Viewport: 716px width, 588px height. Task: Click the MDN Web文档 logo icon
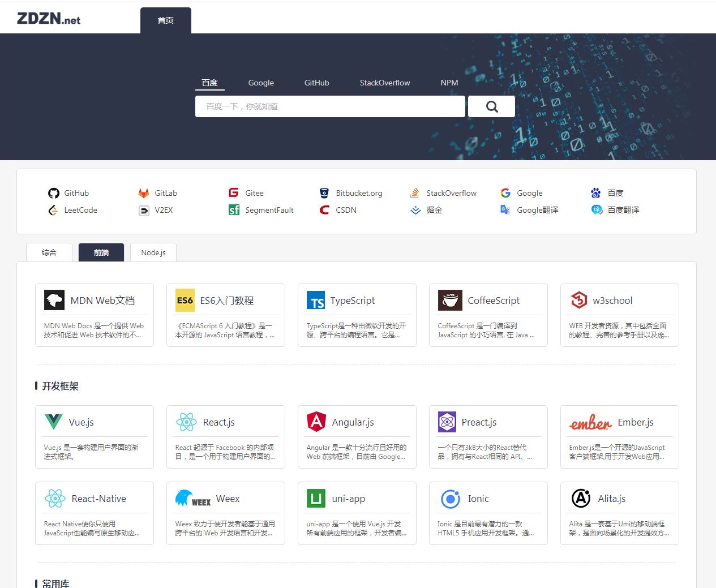[54, 300]
